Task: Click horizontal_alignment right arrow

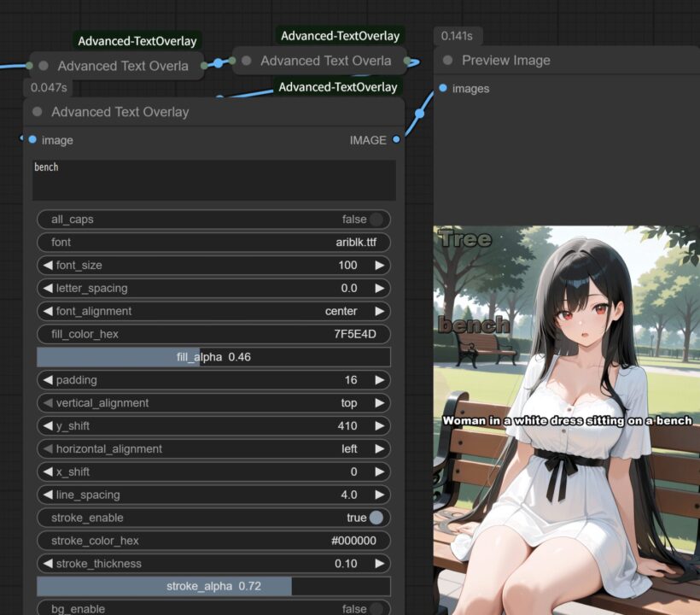Action: 380,448
